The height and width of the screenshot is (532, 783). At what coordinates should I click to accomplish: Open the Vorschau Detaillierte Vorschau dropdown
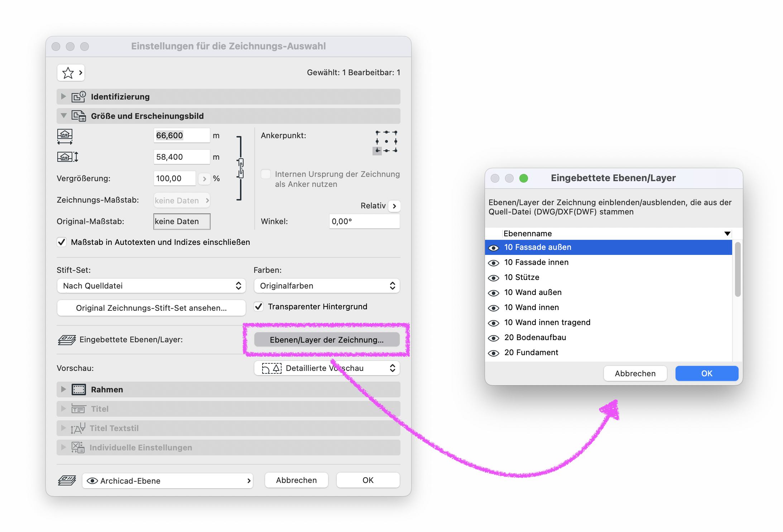pyautogui.click(x=327, y=368)
